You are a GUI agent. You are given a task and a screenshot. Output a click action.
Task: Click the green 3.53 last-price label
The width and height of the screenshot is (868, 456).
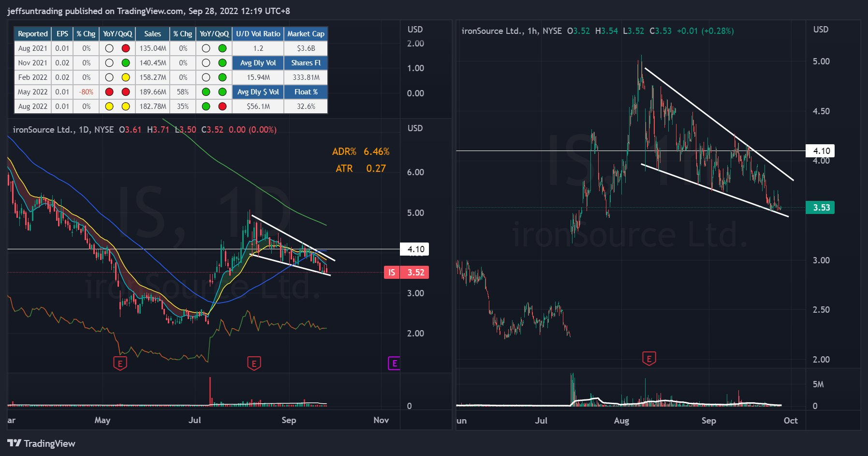pos(820,208)
